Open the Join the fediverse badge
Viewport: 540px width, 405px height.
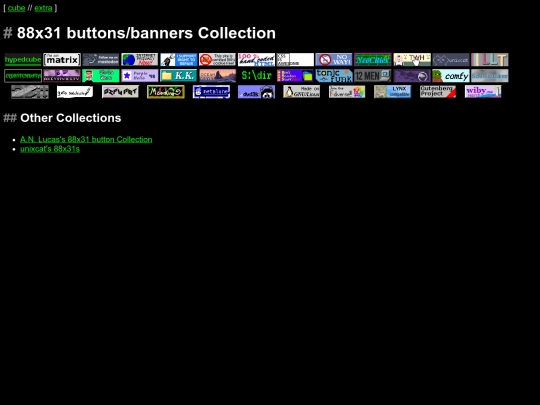coord(347,92)
